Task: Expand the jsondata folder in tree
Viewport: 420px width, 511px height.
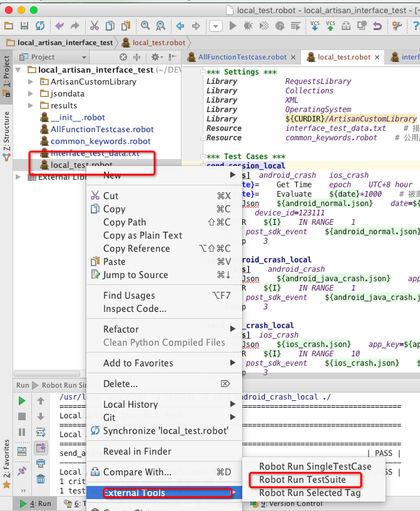Action: (31, 94)
